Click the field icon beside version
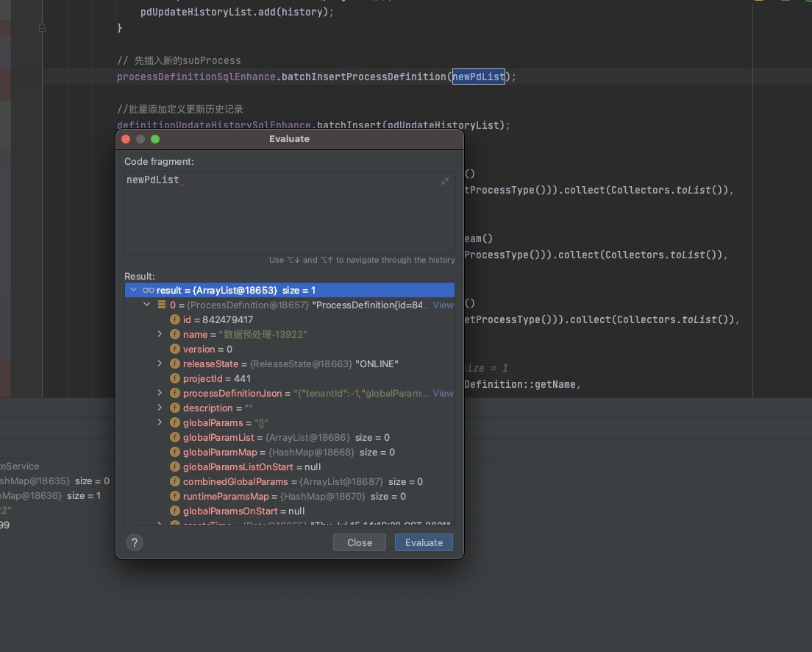This screenshot has width=812, height=652. coord(175,349)
